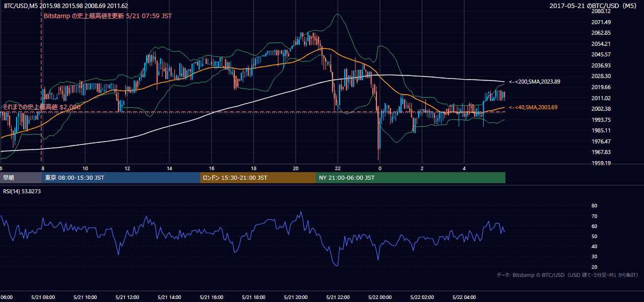Click the RSI 60 level label

pyautogui.click(x=594, y=226)
